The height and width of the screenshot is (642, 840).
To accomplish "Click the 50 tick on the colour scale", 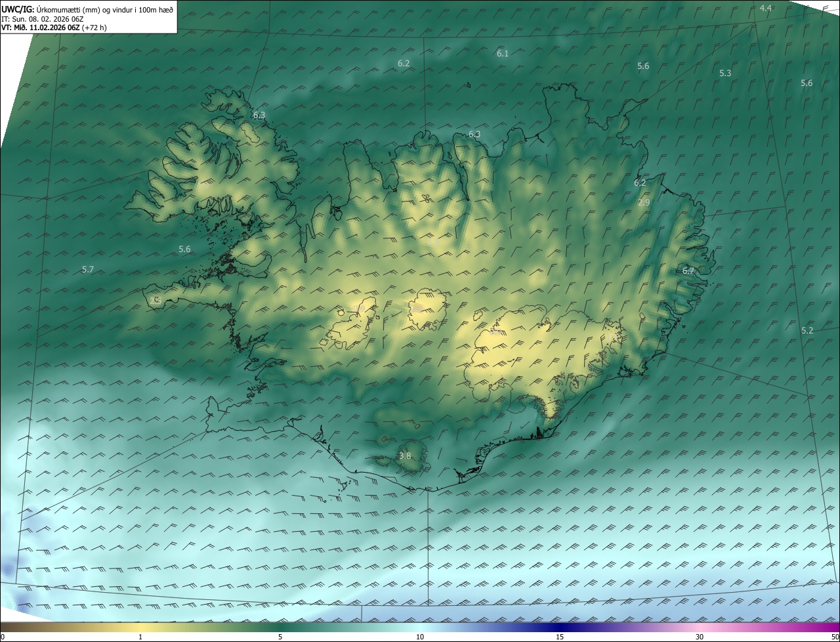I will (835, 637).
